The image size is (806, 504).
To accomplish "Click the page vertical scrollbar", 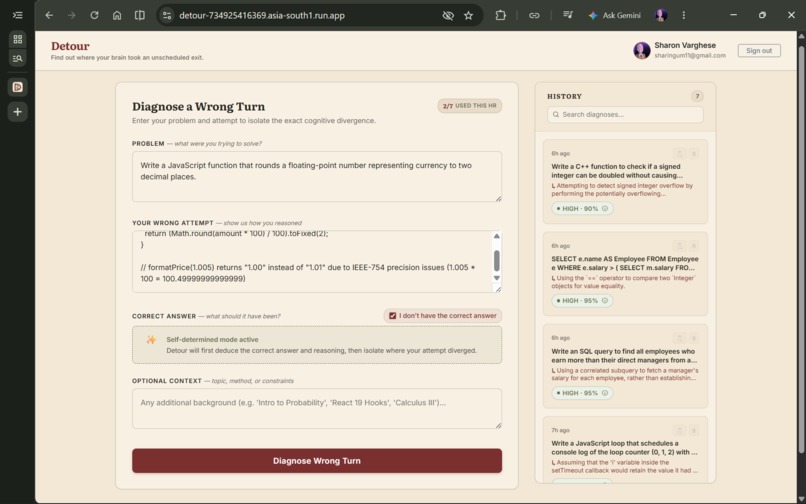I will [801, 249].
